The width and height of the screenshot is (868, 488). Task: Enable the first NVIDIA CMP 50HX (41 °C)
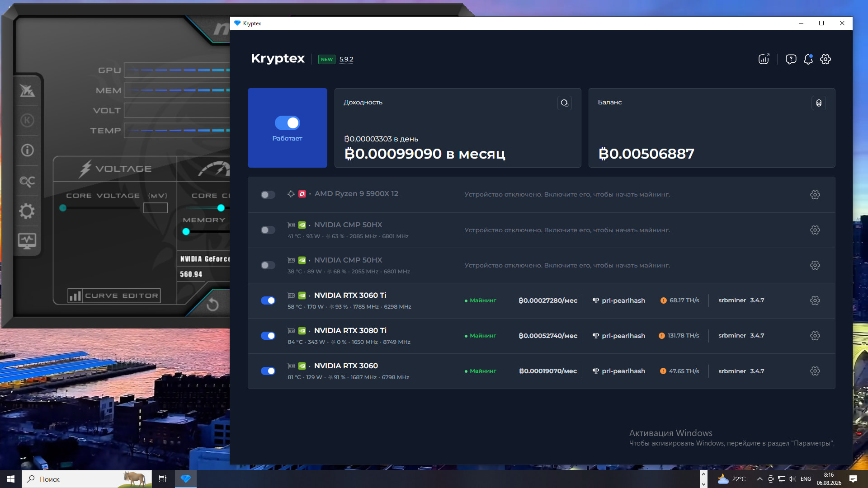click(x=268, y=230)
